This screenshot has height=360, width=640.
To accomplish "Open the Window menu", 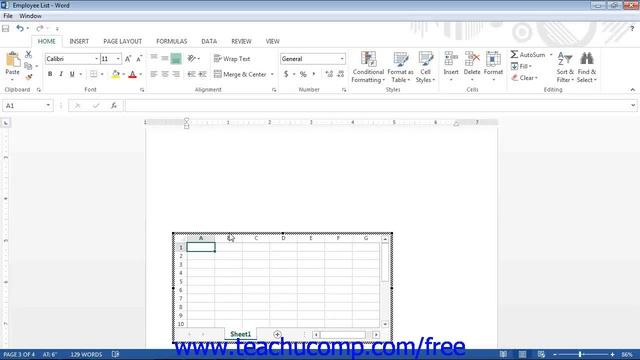I will click(31, 16).
